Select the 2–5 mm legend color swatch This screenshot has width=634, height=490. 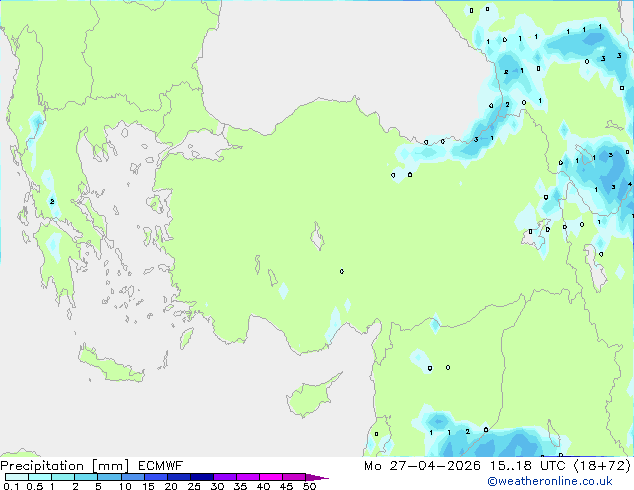tap(86, 477)
